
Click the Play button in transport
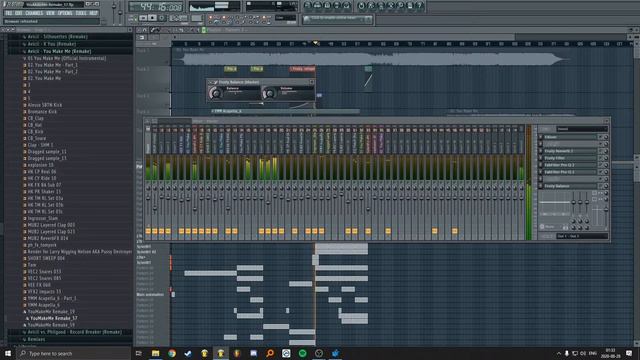point(143,18)
